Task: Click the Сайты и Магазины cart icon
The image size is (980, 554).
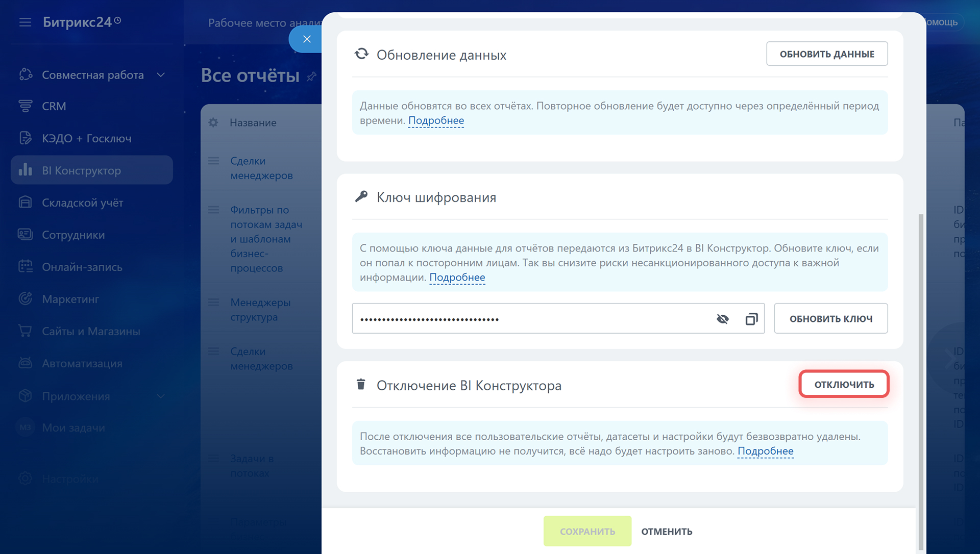Action: tap(25, 331)
